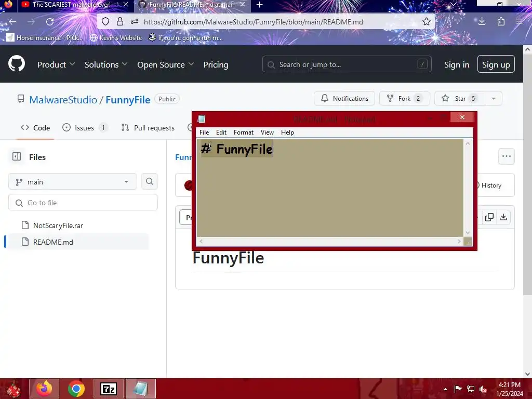Viewport: 532px width, 399px height.
Task: Open Notepad View menu
Action: (267, 132)
